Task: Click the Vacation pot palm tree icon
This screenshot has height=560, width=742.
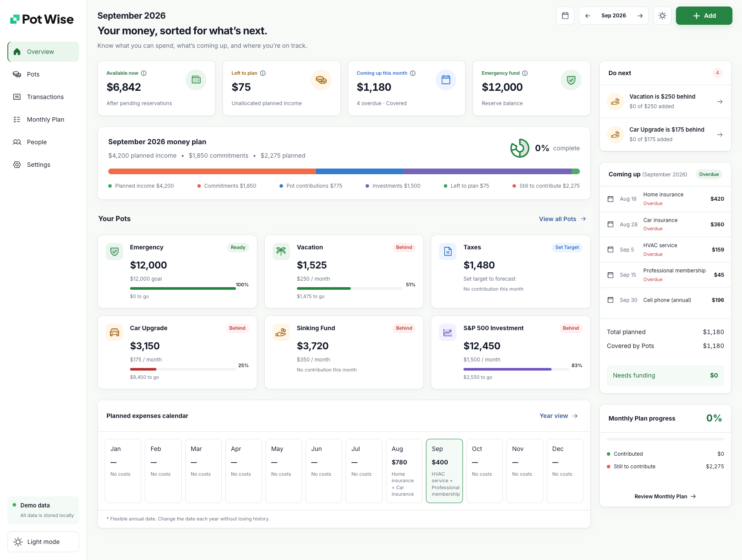Action: click(x=281, y=252)
